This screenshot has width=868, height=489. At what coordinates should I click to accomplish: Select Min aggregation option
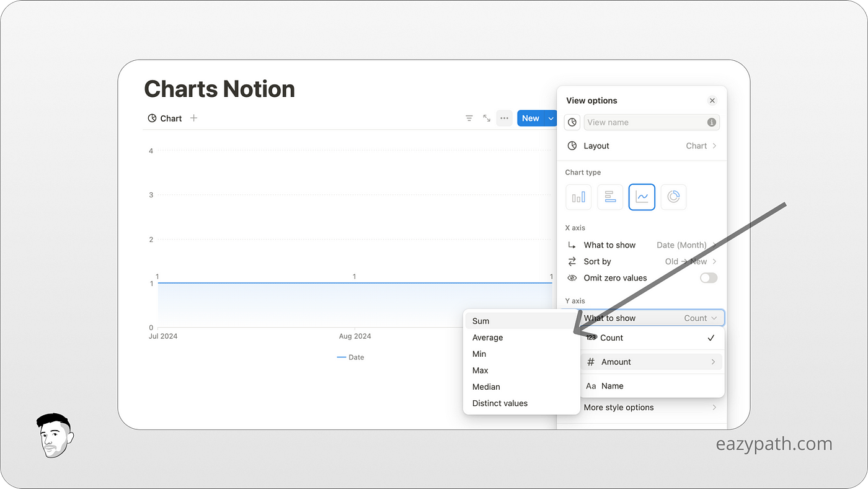coord(520,354)
